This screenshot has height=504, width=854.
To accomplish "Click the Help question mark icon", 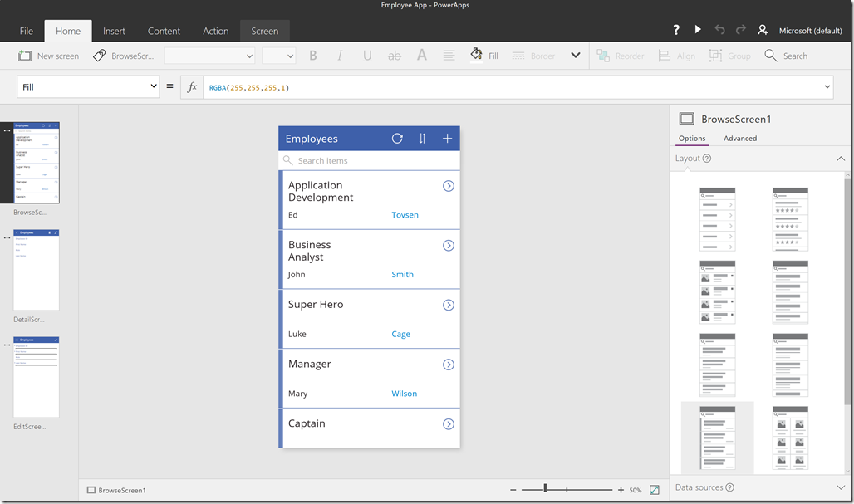I will pos(676,30).
